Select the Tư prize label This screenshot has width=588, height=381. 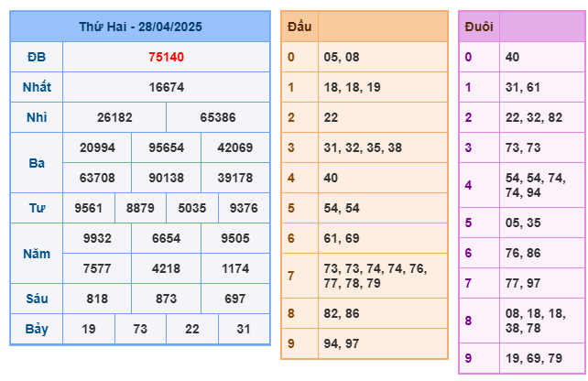point(37,208)
